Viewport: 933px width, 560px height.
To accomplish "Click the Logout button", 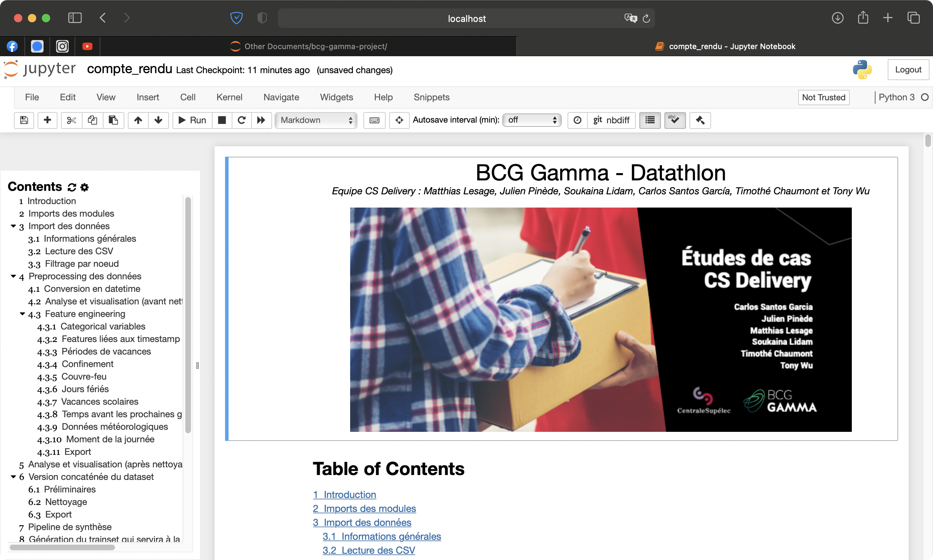I will pos(908,69).
